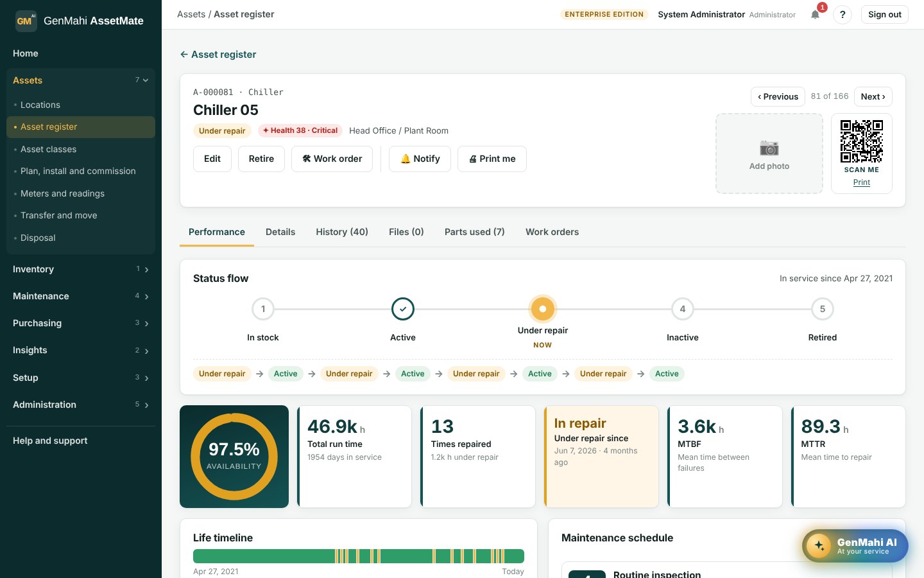Collapse the Assets menu section
Image resolution: width=924 pixels, height=578 pixels.
coord(81,80)
